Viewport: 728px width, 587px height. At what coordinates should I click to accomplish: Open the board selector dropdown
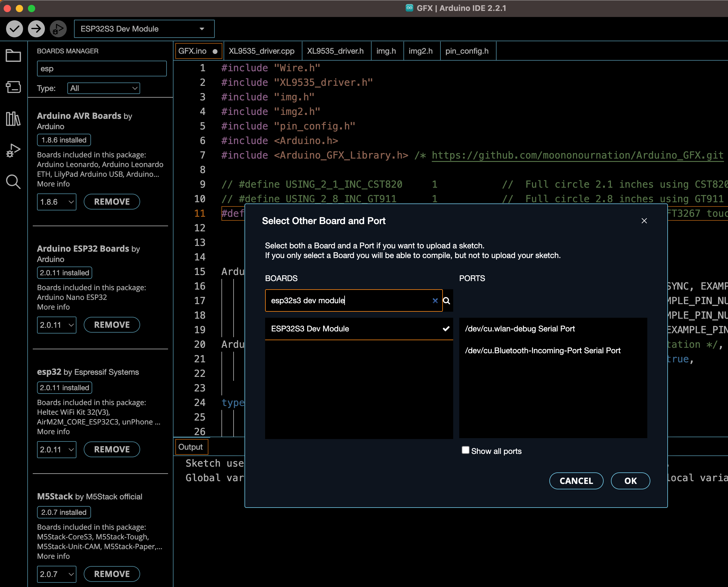point(143,28)
